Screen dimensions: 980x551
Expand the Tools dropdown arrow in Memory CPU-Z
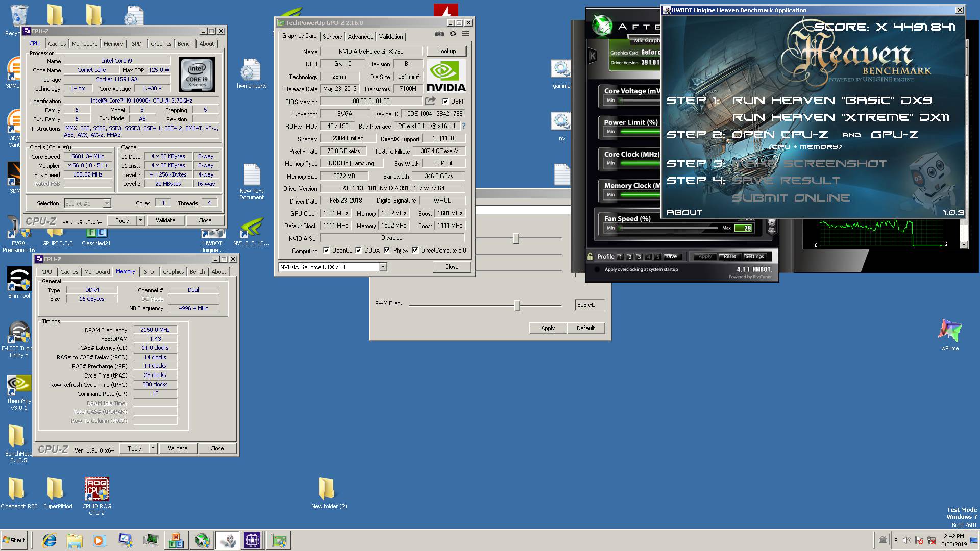click(x=153, y=448)
